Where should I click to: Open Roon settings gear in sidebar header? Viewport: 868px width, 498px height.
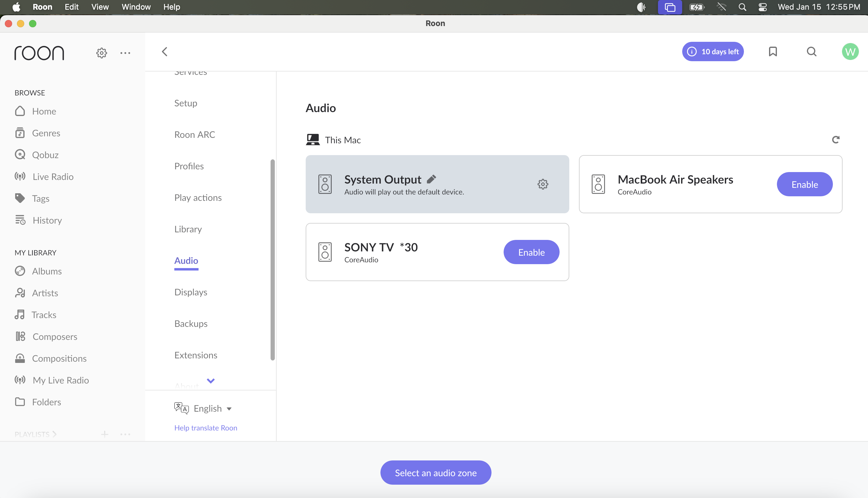tap(101, 53)
